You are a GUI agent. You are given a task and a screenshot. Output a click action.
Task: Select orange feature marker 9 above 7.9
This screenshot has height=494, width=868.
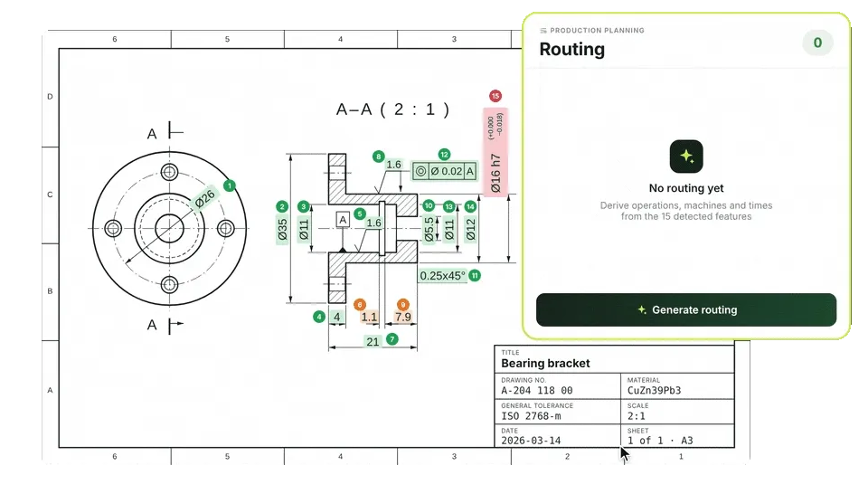pos(403,305)
